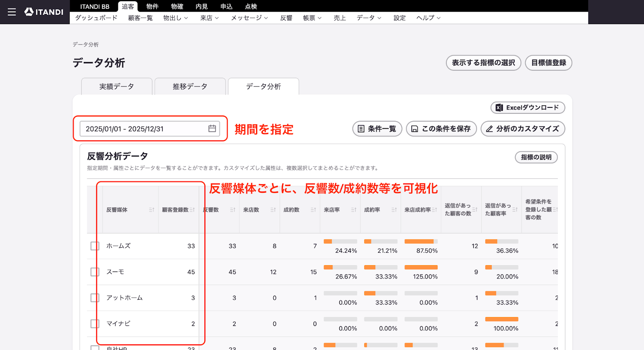
Task: Click マイナビ 返信顧客率 bar 100.00%
Action: point(502,319)
